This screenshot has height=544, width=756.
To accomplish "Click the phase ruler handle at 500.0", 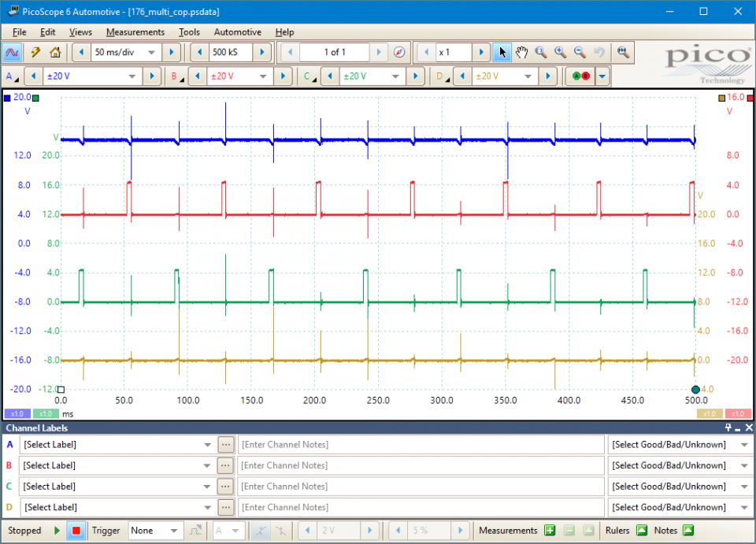I will pyautogui.click(x=695, y=390).
